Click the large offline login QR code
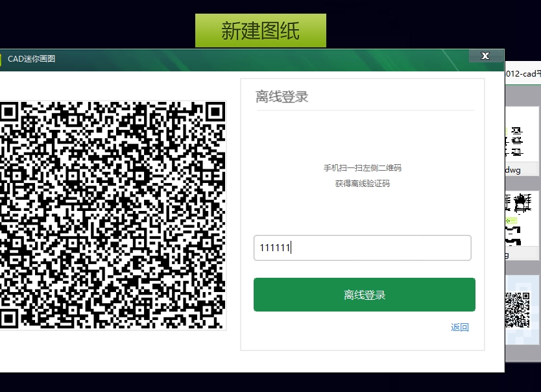 (x=113, y=215)
